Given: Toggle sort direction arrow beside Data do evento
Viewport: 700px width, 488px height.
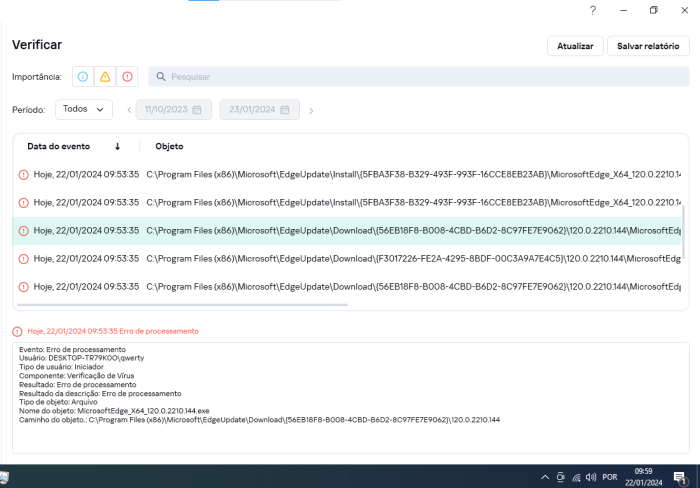Looking at the screenshot, I should [x=117, y=146].
